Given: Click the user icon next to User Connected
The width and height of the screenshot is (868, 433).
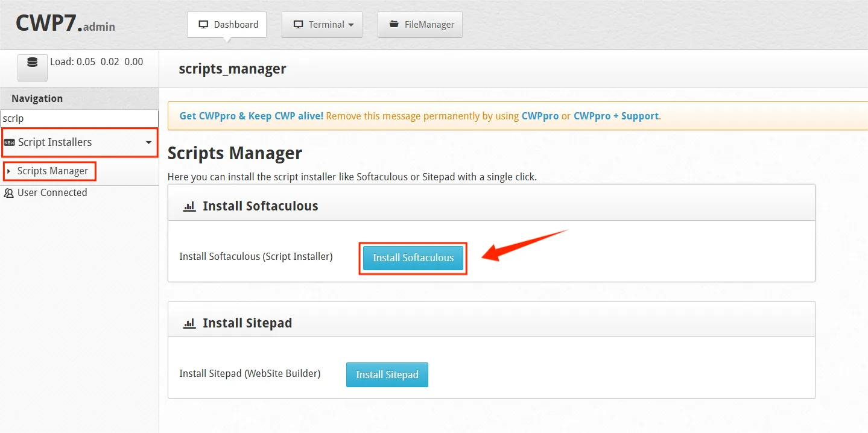Looking at the screenshot, I should tap(8, 192).
